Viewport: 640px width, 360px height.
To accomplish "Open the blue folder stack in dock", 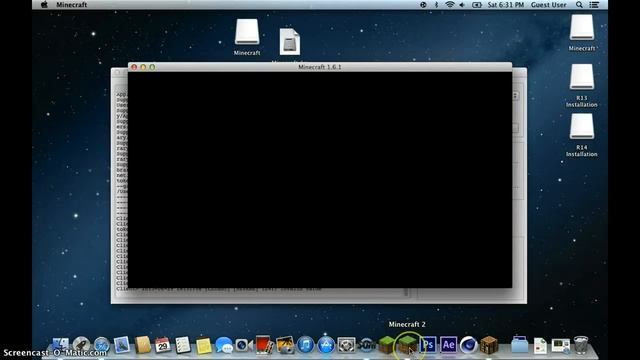I will tap(519, 345).
